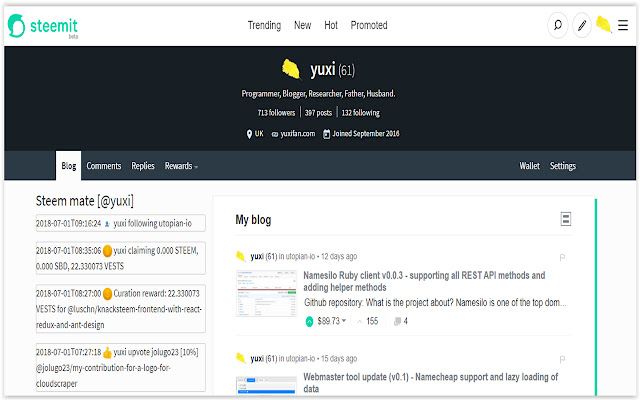View the 713 followers list
640x400 pixels.
click(x=276, y=113)
